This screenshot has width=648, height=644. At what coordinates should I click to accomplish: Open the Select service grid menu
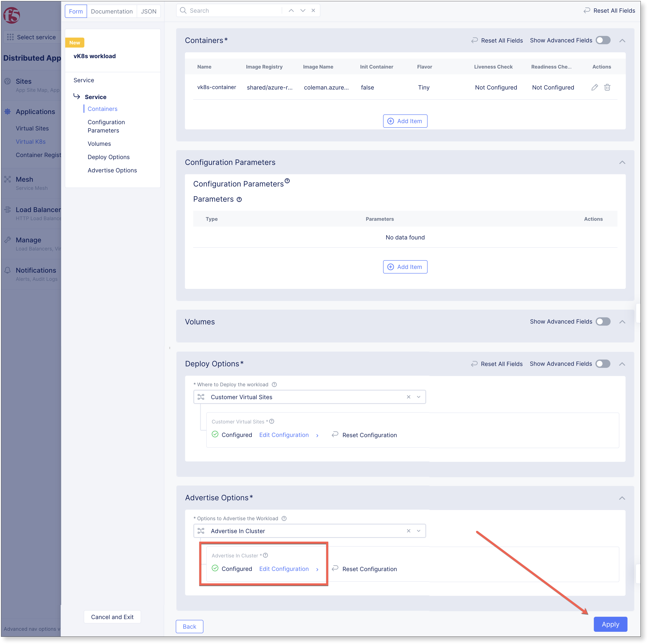[32, 37]
